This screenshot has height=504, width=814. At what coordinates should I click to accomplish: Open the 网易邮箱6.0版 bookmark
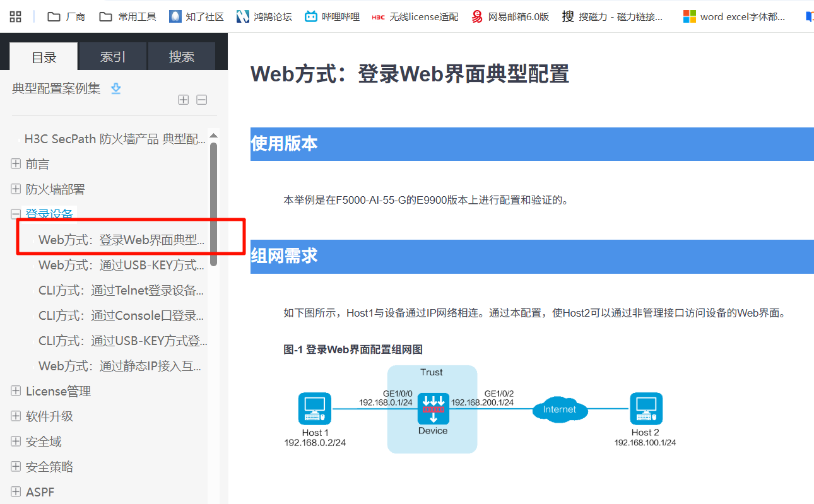[510, 16]
